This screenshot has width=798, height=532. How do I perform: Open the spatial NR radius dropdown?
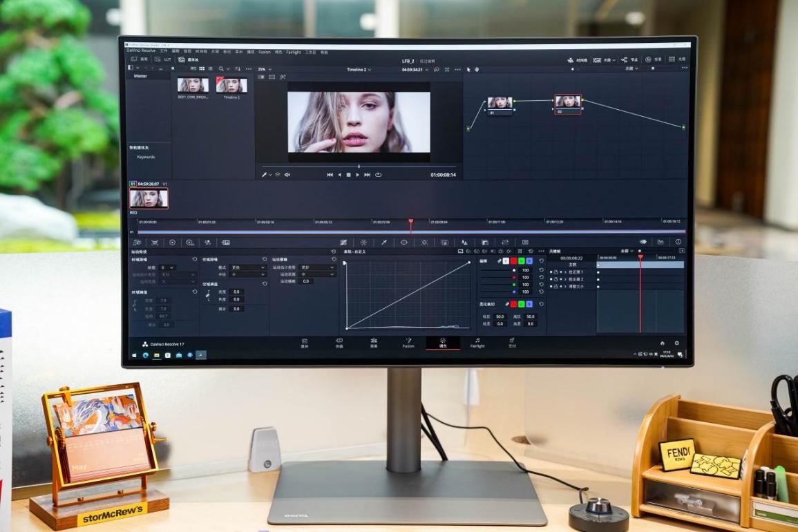point(248,274)
